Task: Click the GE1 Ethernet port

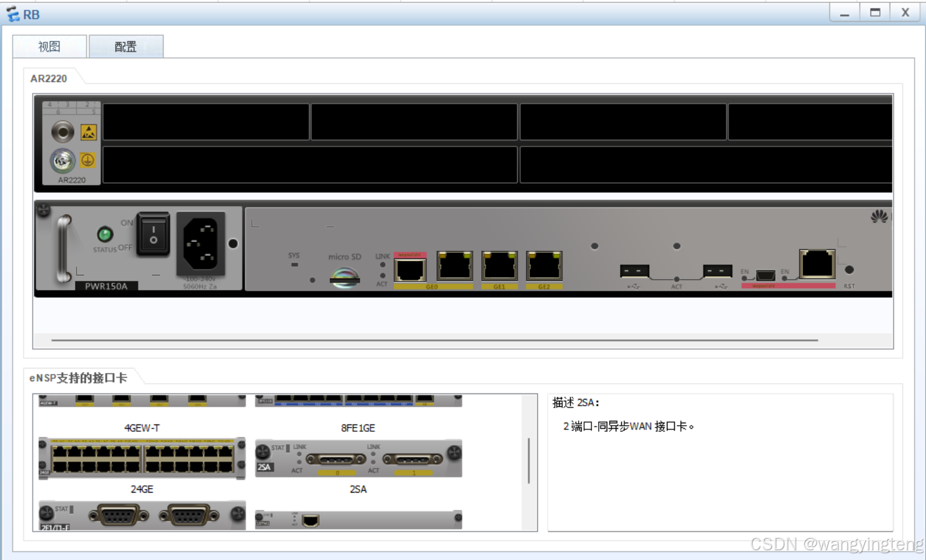Action: 499,267
